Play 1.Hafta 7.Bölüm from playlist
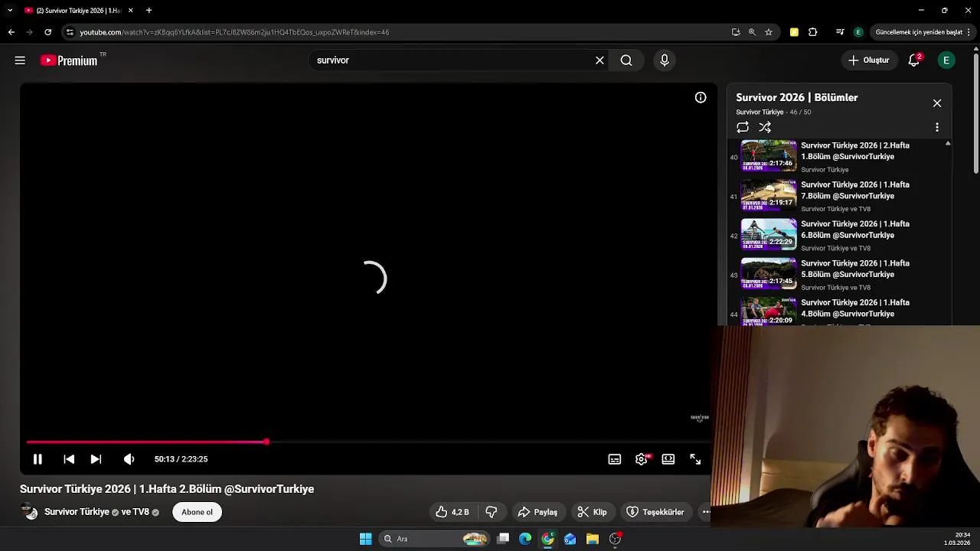Image resolution: width=980 pixels, height=551 pixels. coord(840,196)
